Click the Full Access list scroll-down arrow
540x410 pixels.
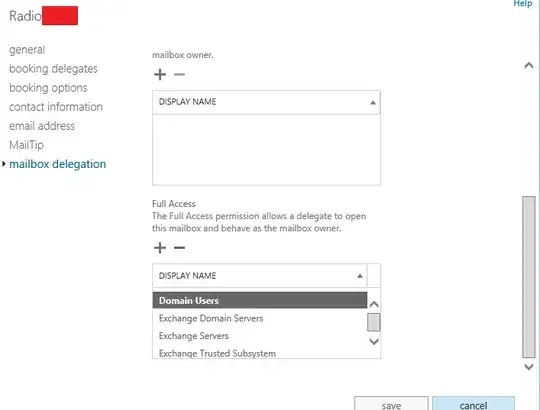374,341
